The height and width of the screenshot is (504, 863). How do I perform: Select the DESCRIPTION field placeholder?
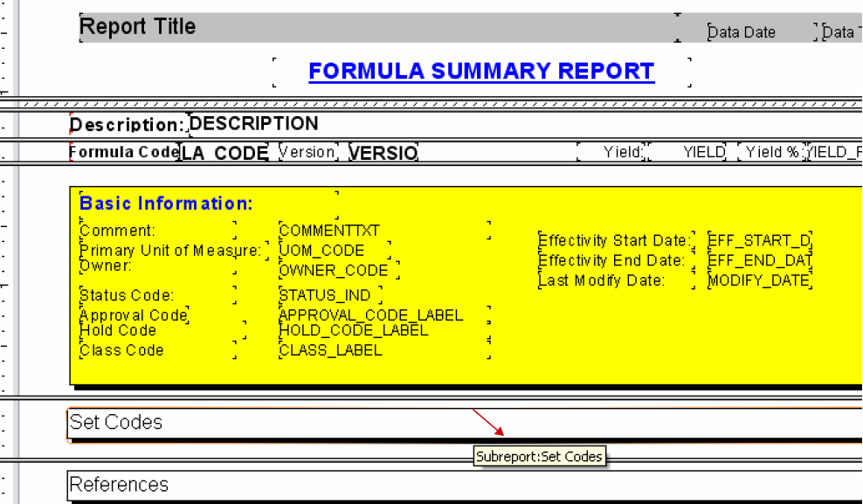click(252, 123)
